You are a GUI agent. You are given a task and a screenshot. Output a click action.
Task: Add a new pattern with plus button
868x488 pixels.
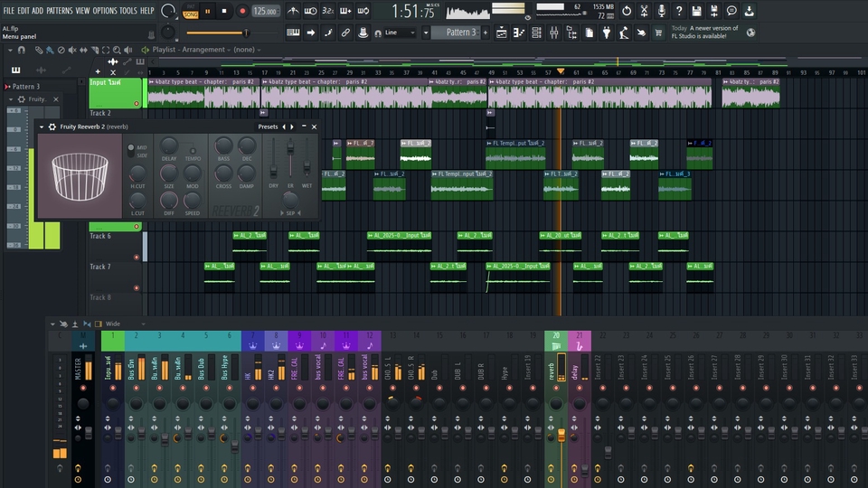[x=486, y=33]
